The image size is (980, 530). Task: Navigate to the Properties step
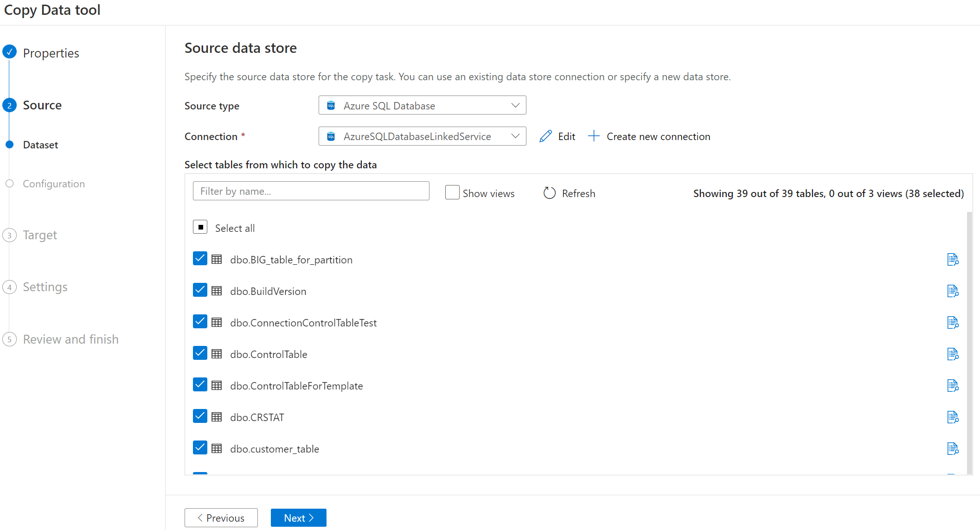(50, 53)
